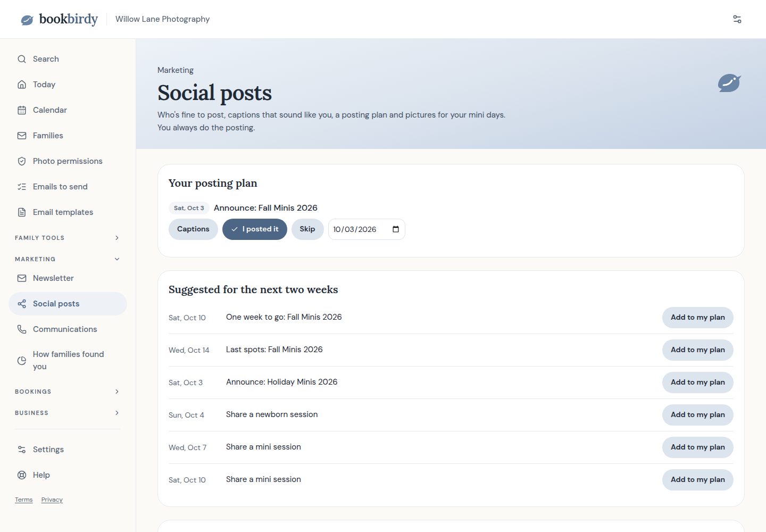The height and width of the screenshot is (532, 766).
Task: Add One week to go: Fall Minis to my plan
Action: point(697,318)
